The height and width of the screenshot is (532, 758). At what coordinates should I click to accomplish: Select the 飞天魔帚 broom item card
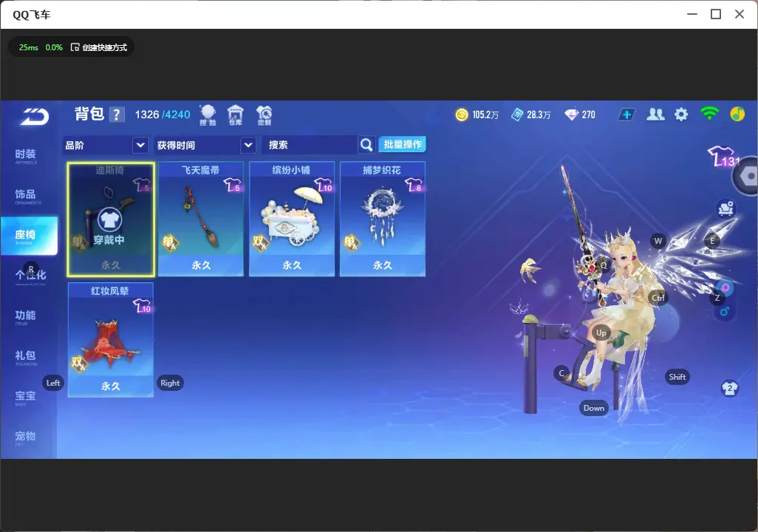click(201, 219)
